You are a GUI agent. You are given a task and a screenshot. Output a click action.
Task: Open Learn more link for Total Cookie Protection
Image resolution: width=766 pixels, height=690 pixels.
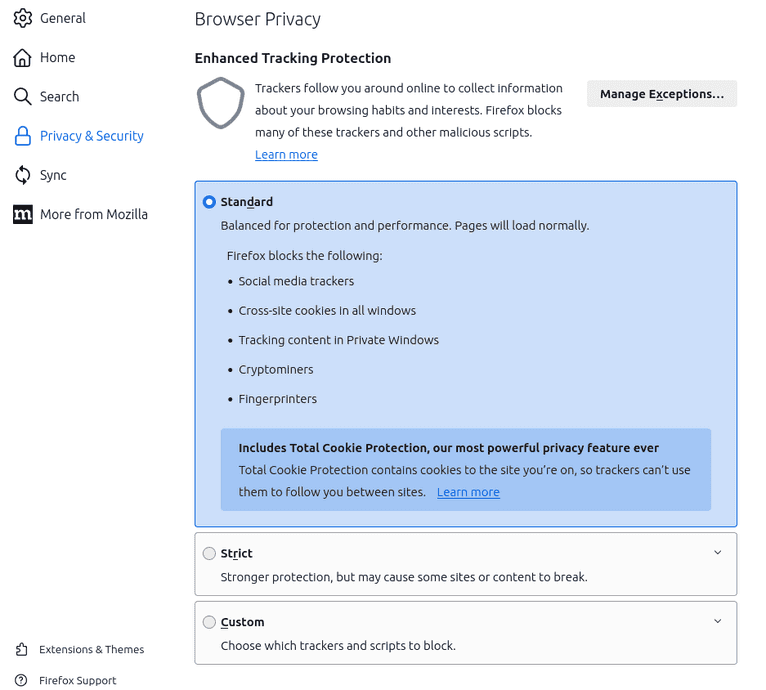[468, 492]
